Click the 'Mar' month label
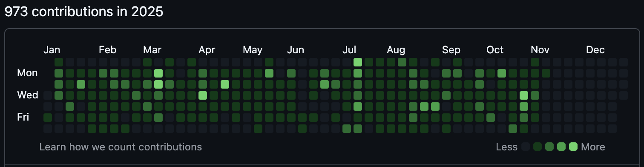Image resolution: width=644 pixels, height=167 pixels. 152,50
